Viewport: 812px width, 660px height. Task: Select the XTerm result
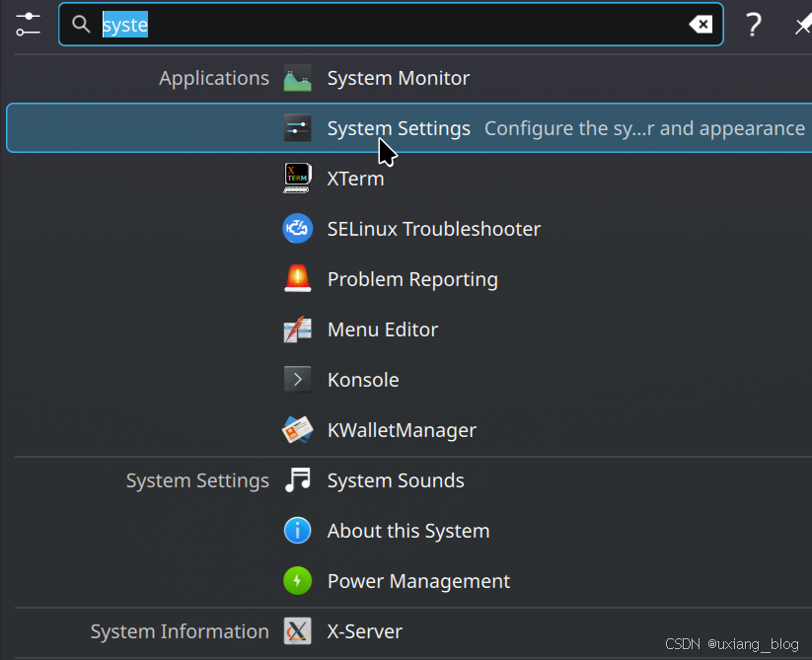356,179
